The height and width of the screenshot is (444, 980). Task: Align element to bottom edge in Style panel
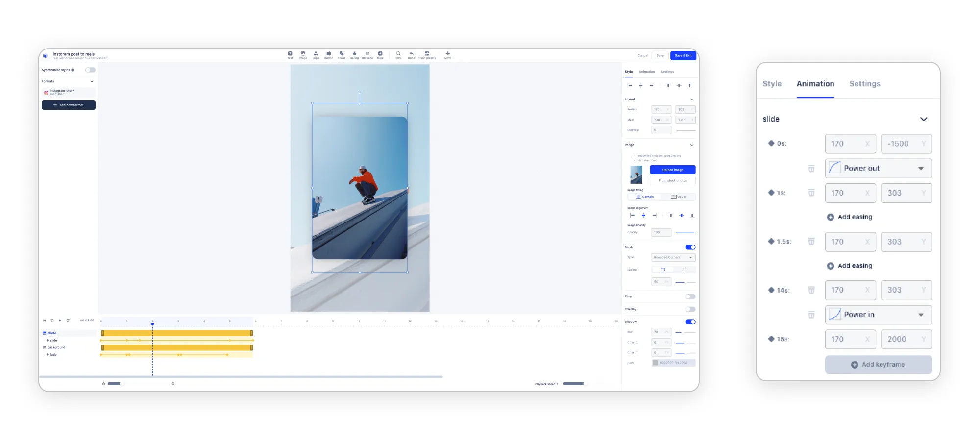(x=690, y=86)
